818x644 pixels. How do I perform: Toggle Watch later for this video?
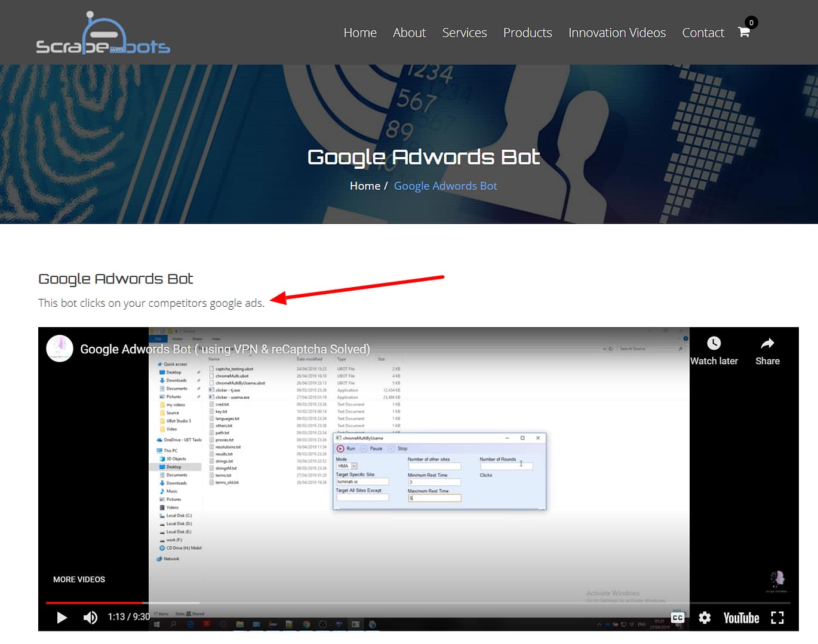point(714,350)
